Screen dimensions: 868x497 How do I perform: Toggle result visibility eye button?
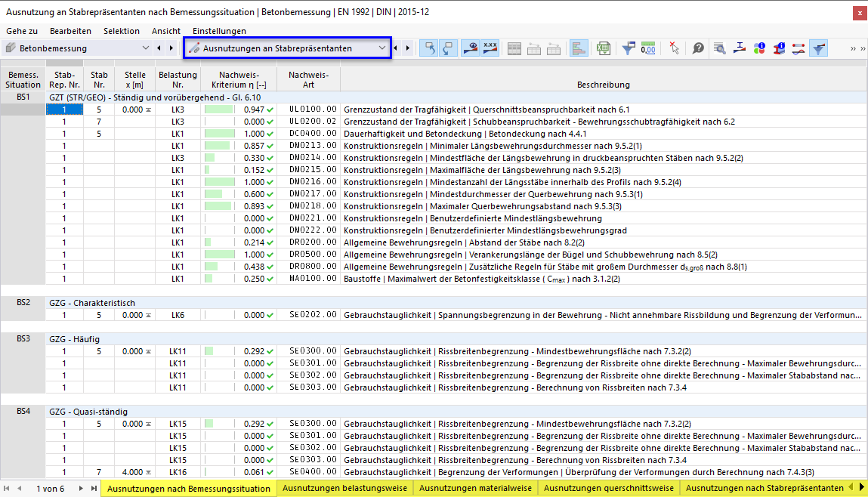(471, 48)
